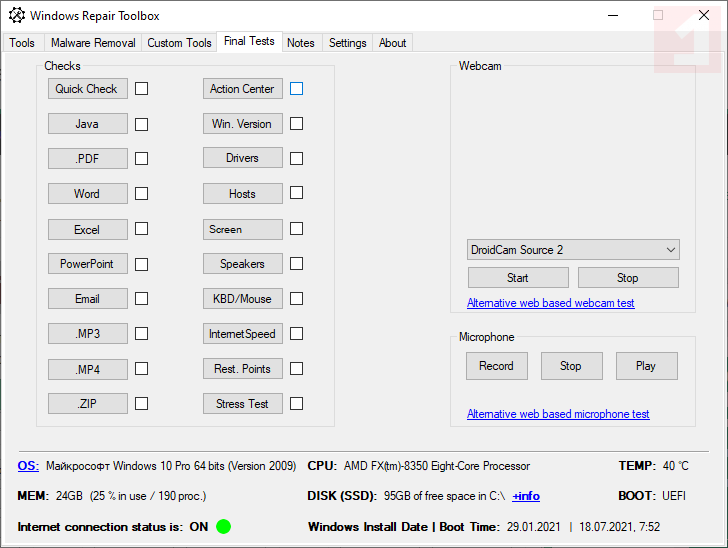Tick the .PDF checkbox
Image resolution: width=728 pixels, height=548 pixels.
point(142,158)
